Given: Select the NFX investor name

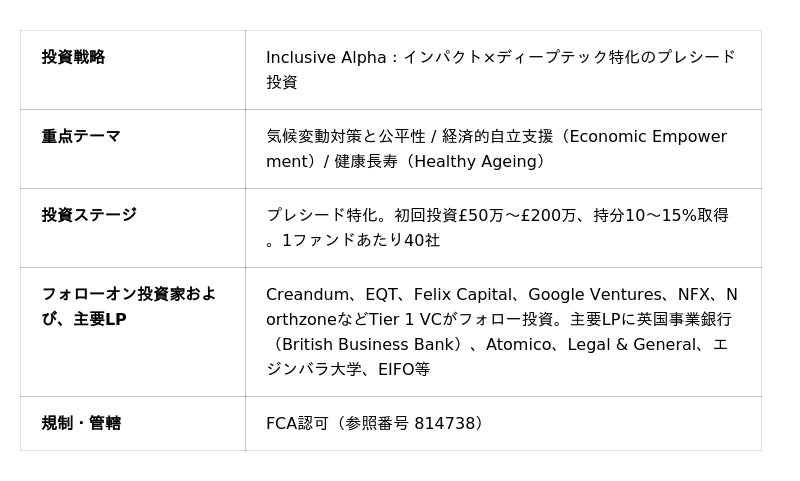Looking at the screenshot, I should pos(693,295).
